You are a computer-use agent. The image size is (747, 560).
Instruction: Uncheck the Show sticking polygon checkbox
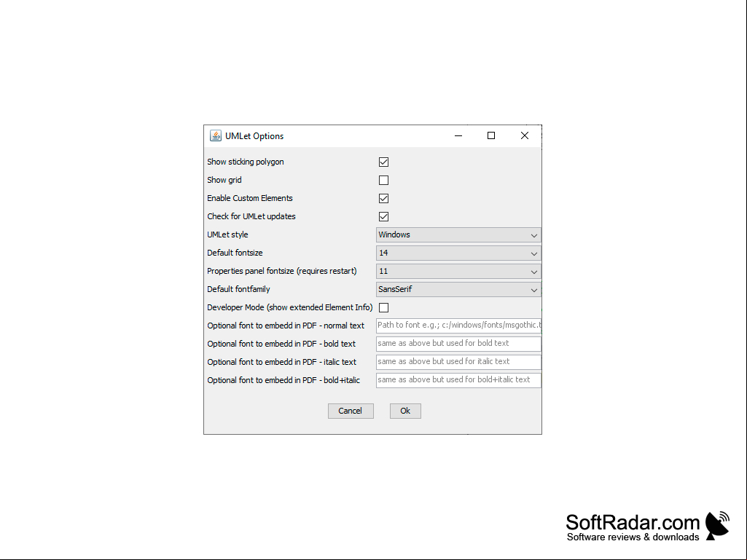pos(383,162)
